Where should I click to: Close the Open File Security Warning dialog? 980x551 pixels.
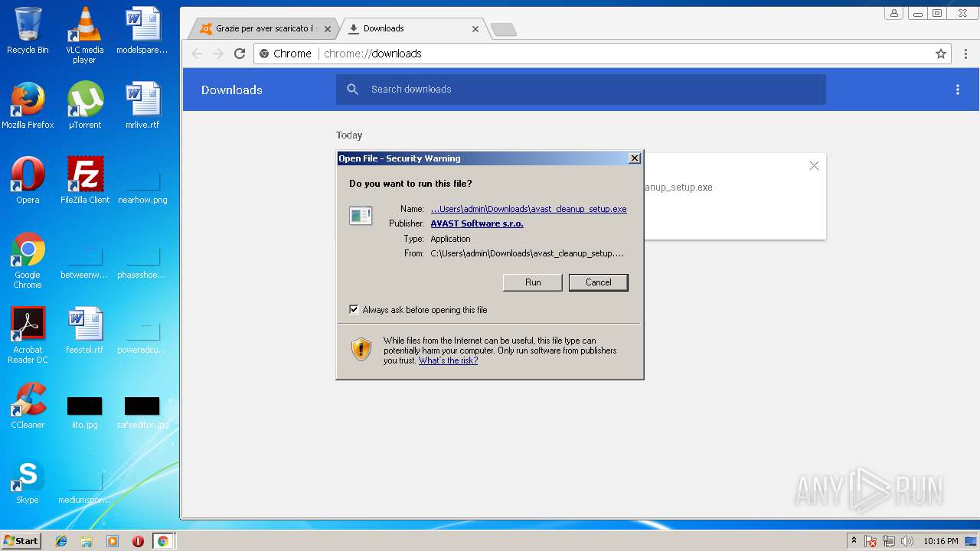click(634, 158)
